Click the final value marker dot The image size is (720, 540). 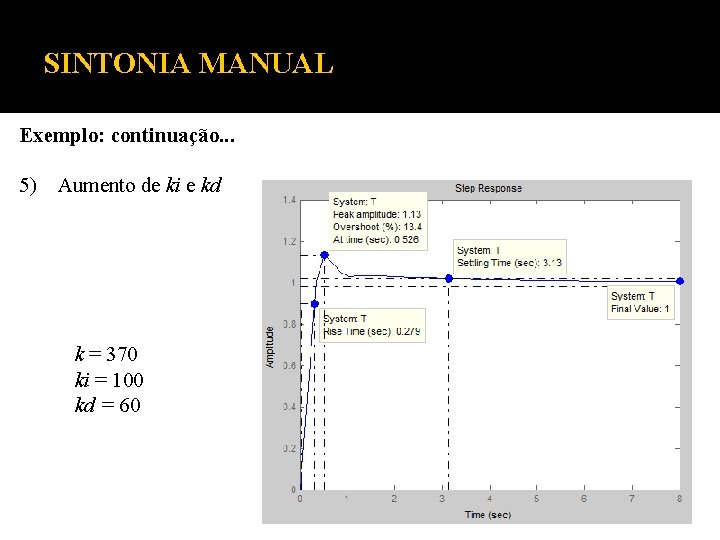click(x=680, y=281)
